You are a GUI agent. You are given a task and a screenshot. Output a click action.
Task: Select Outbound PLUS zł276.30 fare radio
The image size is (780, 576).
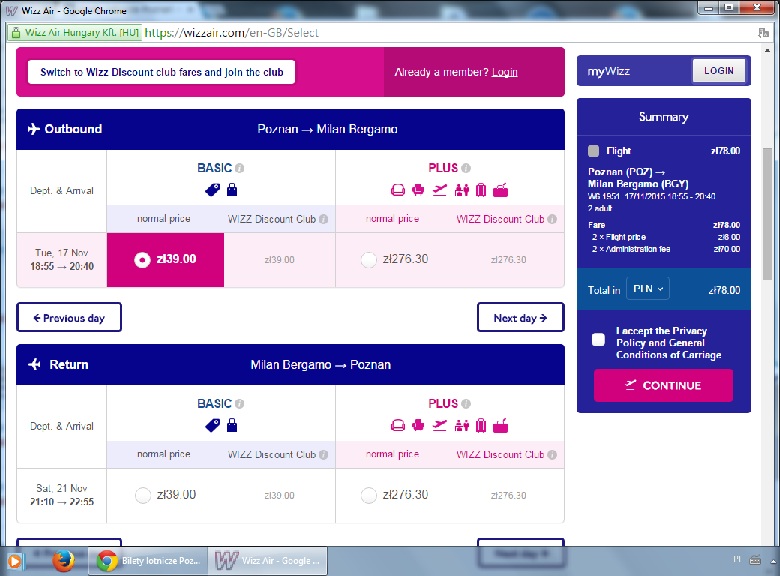pos(369,260)
